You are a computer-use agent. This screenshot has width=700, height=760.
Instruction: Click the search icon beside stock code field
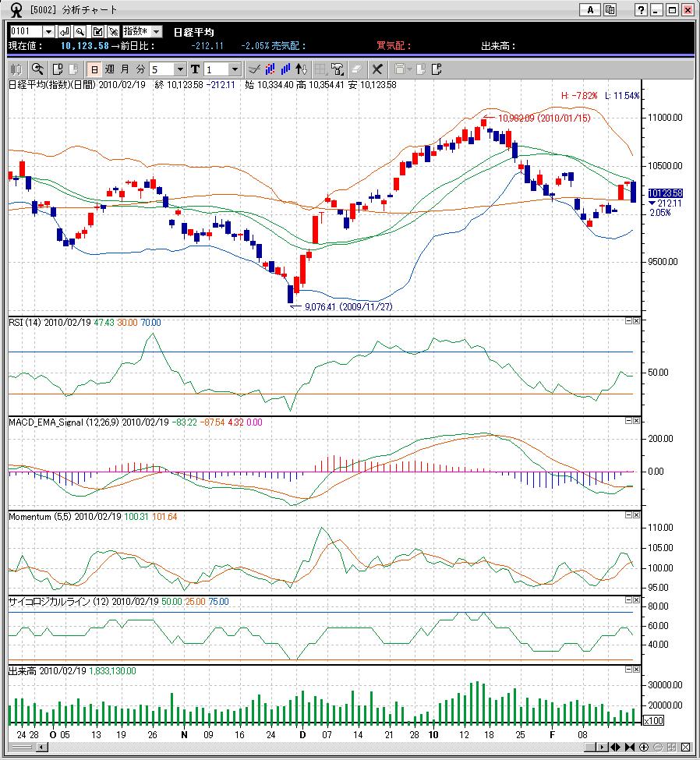80,31
